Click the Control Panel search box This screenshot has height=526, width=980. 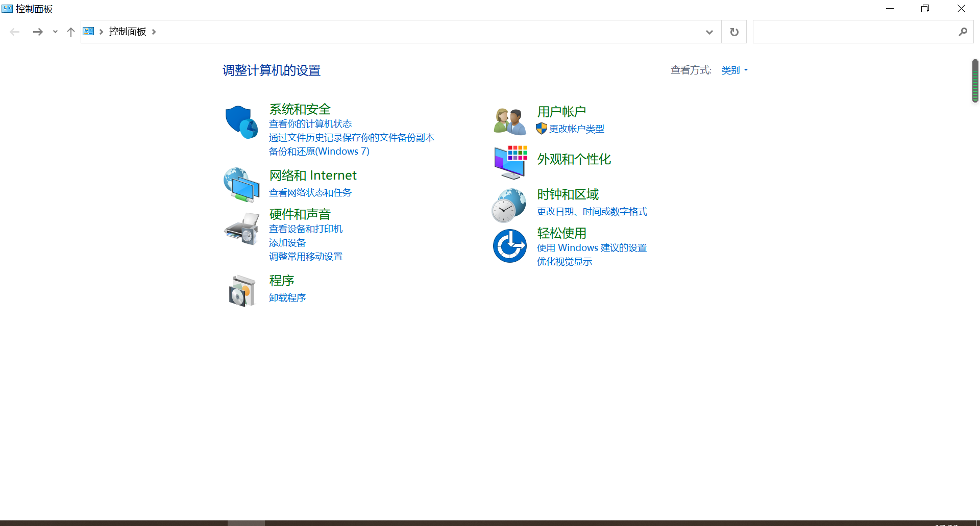click(x=855, y=32)
